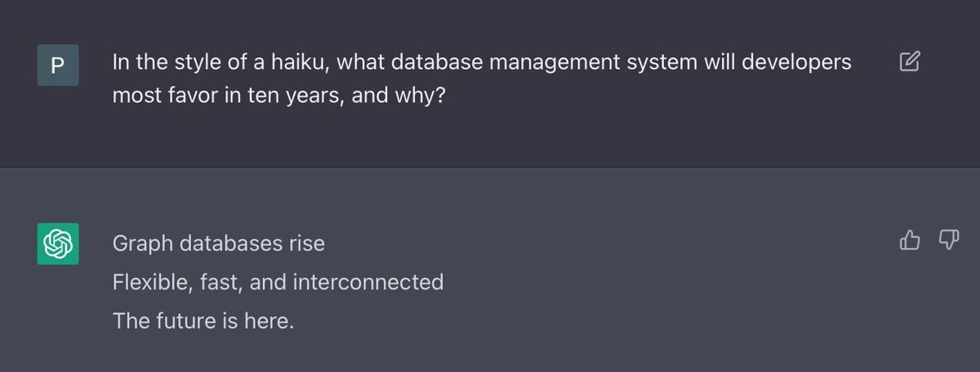Click the word 'rise' in the first haiku line
This screenshot has width=980, height=372.
306,244
